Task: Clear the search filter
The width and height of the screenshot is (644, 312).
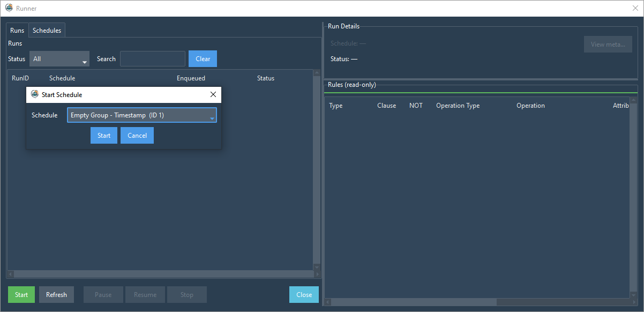Action: click(203, 58)
